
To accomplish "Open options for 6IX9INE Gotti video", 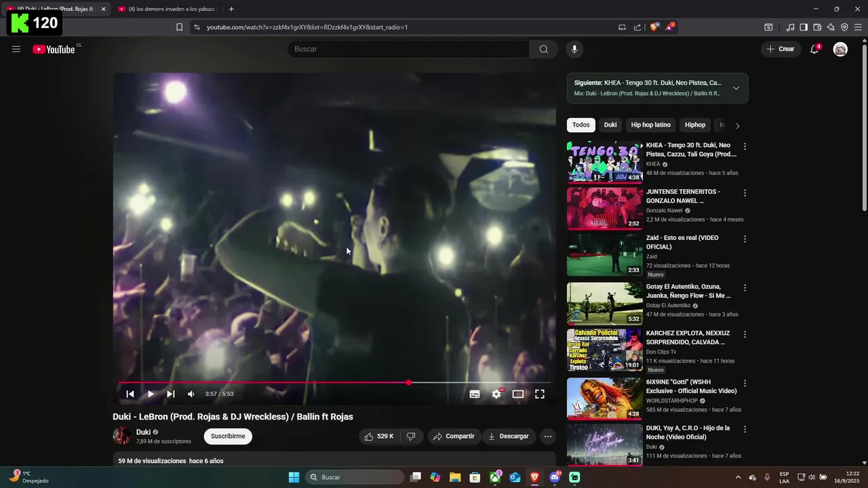I will (745, 383).
